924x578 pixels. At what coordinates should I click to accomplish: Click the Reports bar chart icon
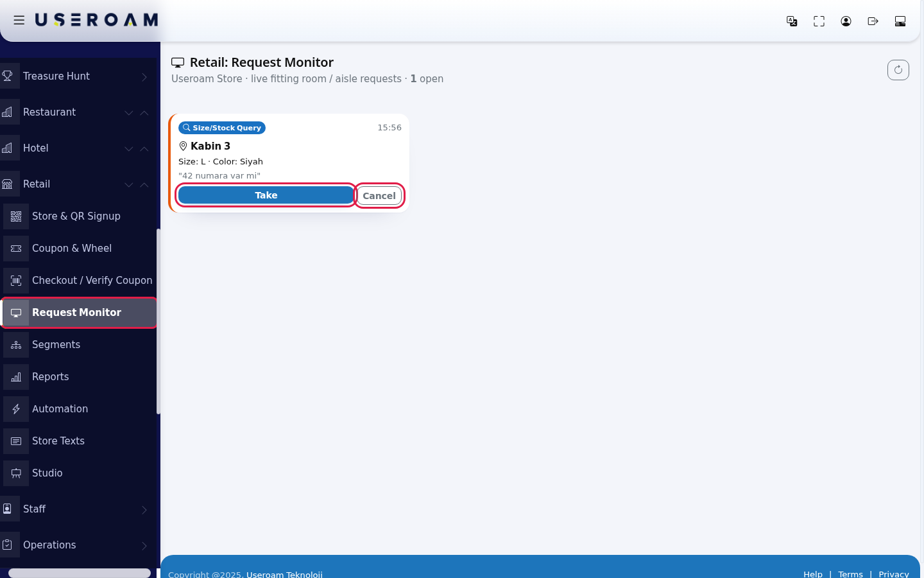pyautogui.click(x=16, y=377)
